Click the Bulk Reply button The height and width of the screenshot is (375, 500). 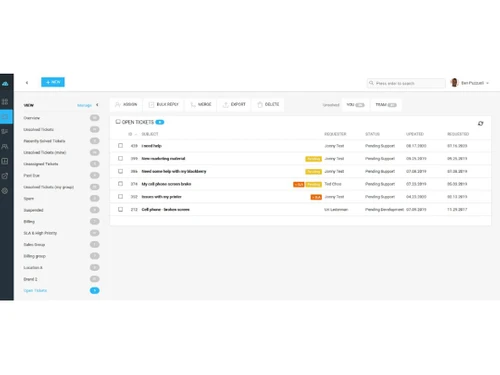pyautogui.click(x=164, y=105)
